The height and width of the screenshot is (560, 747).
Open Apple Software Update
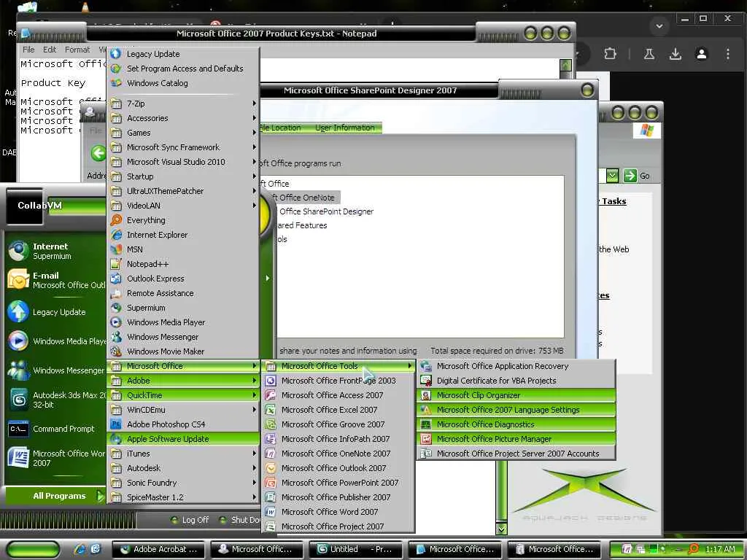click(183, 439)
